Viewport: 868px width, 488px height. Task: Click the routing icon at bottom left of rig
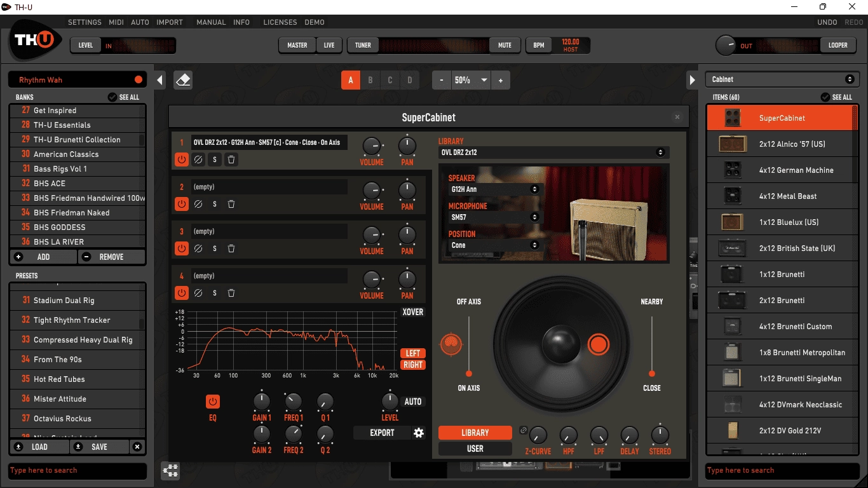coord(171,470)
